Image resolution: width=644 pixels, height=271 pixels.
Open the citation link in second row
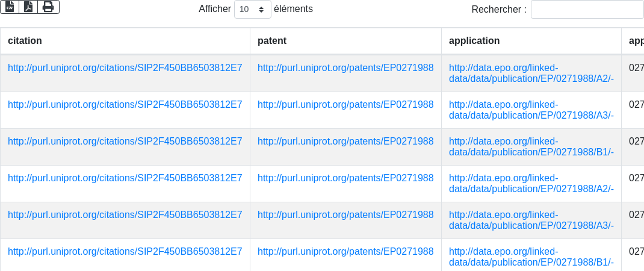125,104
